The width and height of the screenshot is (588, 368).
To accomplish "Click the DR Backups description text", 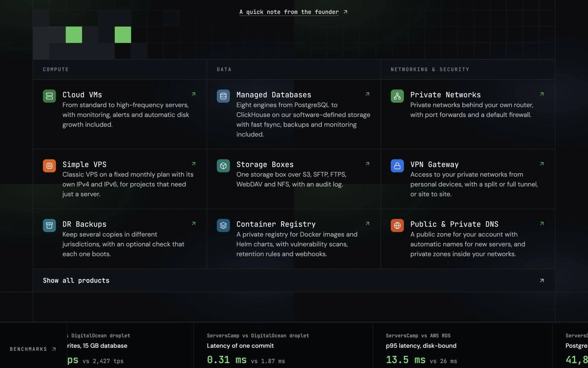I will (123, 244).
